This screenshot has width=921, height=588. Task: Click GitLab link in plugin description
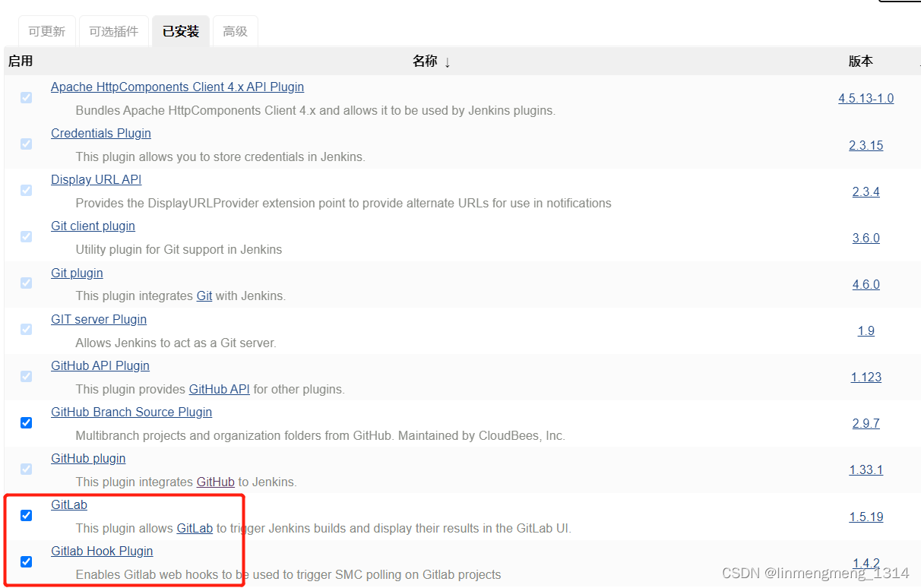pos(195,529)
